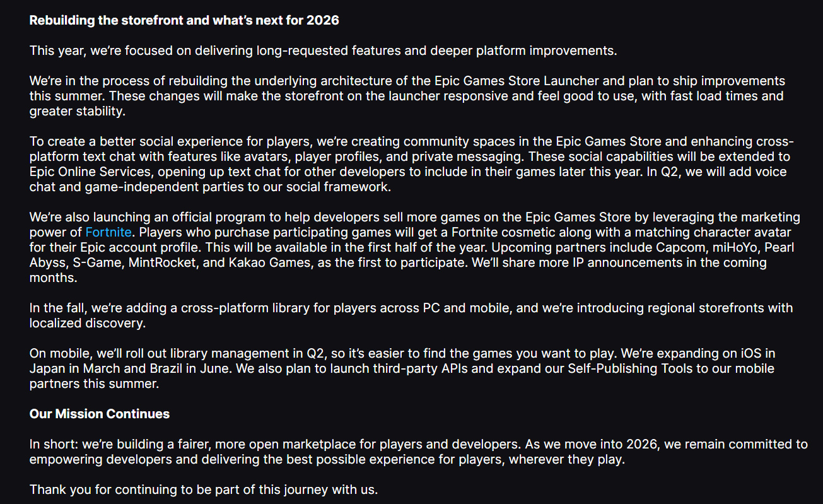Click the paragraph starting "This year, we're focused"
823x504 pixels.
pyautogui.click(x=323, y=50)
